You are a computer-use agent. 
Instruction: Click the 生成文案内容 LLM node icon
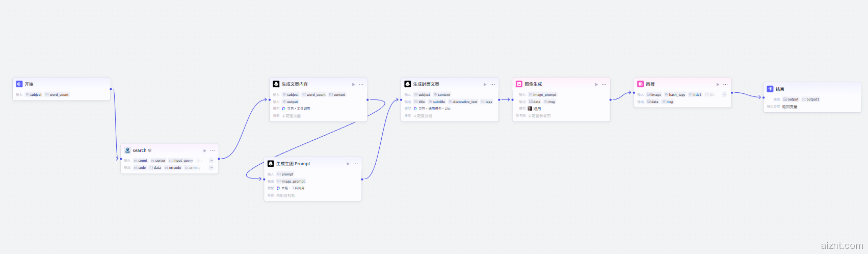[276, 84]
